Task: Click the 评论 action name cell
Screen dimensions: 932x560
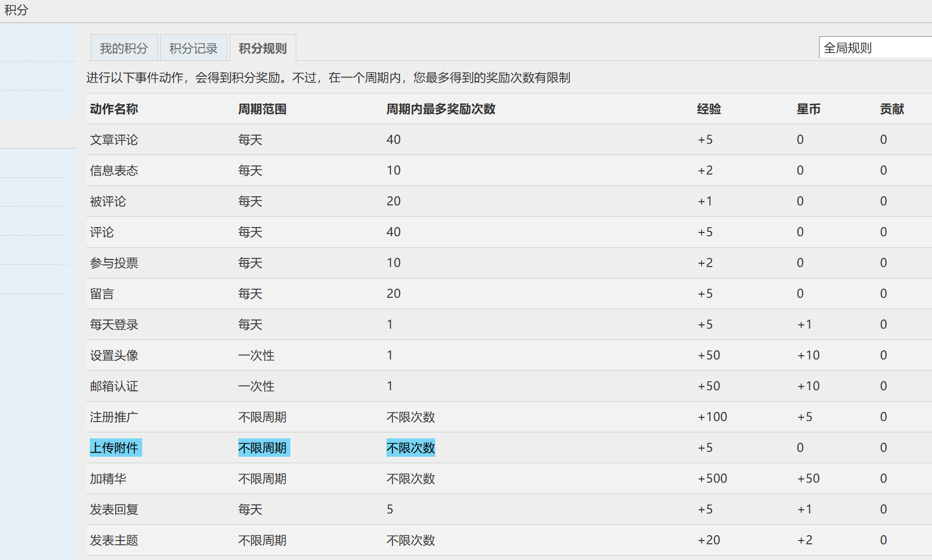Action: pos(102,232)
